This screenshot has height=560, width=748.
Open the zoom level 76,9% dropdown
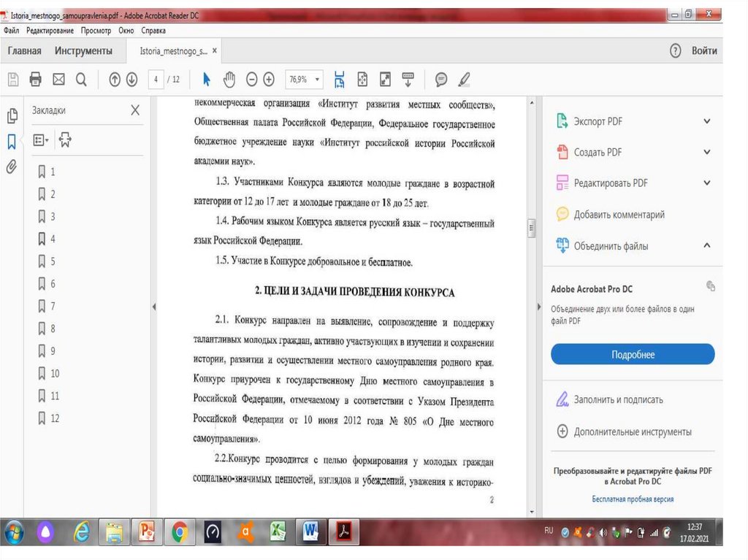pos(305,79)
